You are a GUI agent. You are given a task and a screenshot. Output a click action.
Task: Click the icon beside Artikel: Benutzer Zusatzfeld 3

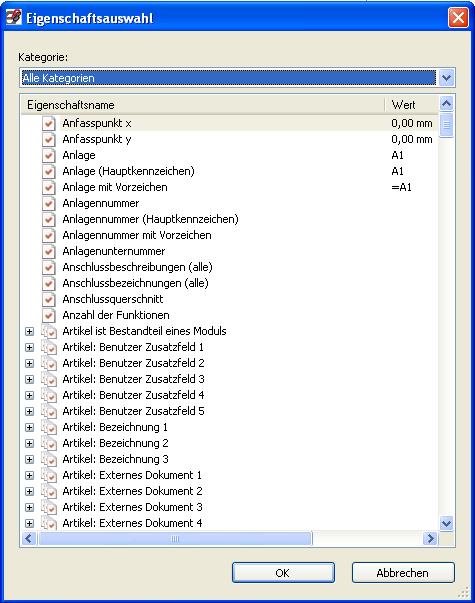pos(49,380)
